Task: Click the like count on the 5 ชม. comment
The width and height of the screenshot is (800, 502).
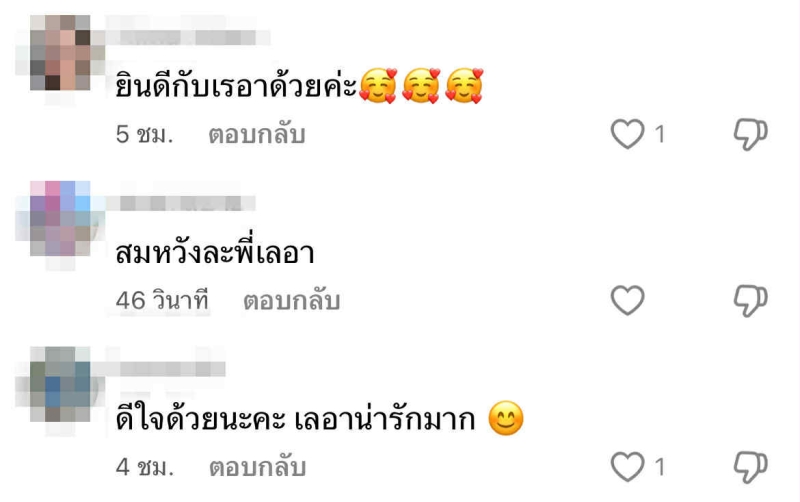Action: click(x=660, y=135)
